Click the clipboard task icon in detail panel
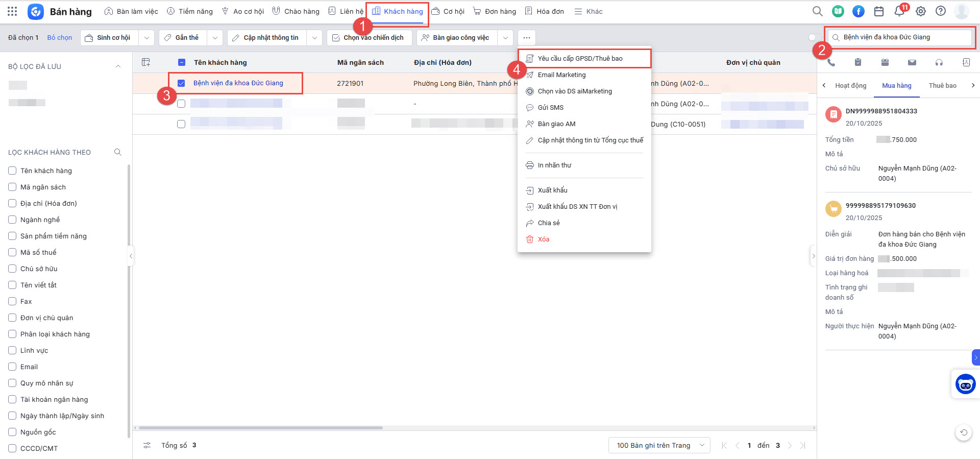 (x=858, y=62)
